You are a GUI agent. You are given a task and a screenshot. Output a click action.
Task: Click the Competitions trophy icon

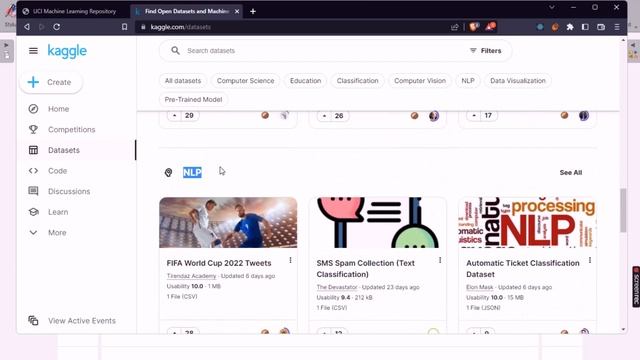33,129
